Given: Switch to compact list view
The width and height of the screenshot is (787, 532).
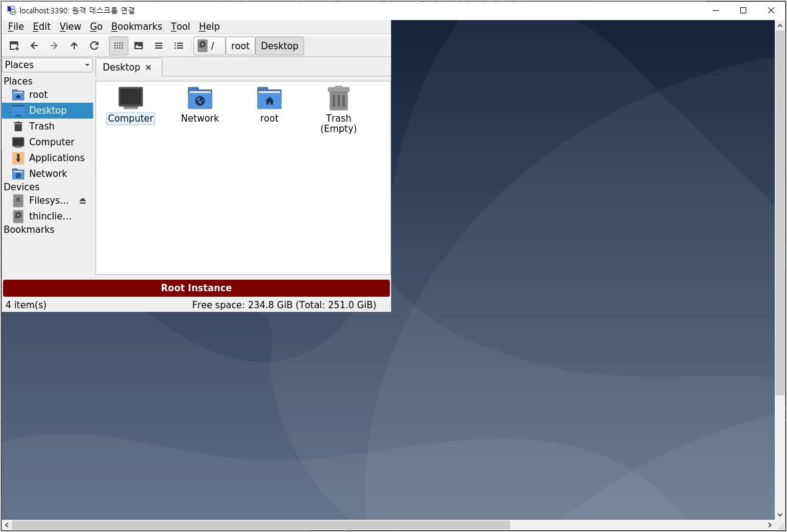Looking at the screenshot, I should 159,46.
